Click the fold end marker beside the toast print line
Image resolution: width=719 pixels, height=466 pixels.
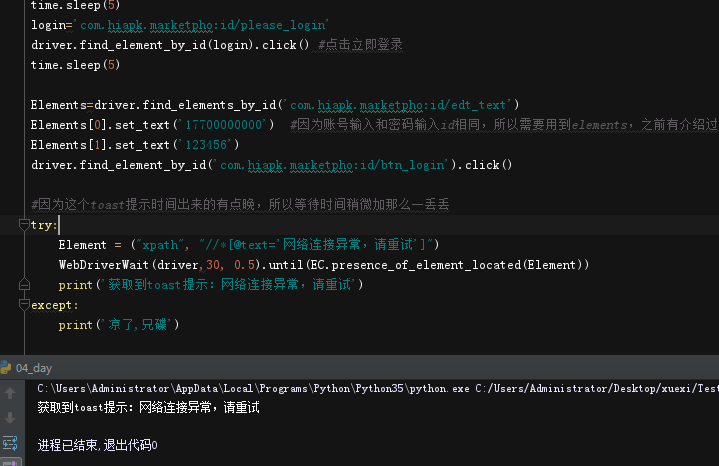[x=24, y=285]
